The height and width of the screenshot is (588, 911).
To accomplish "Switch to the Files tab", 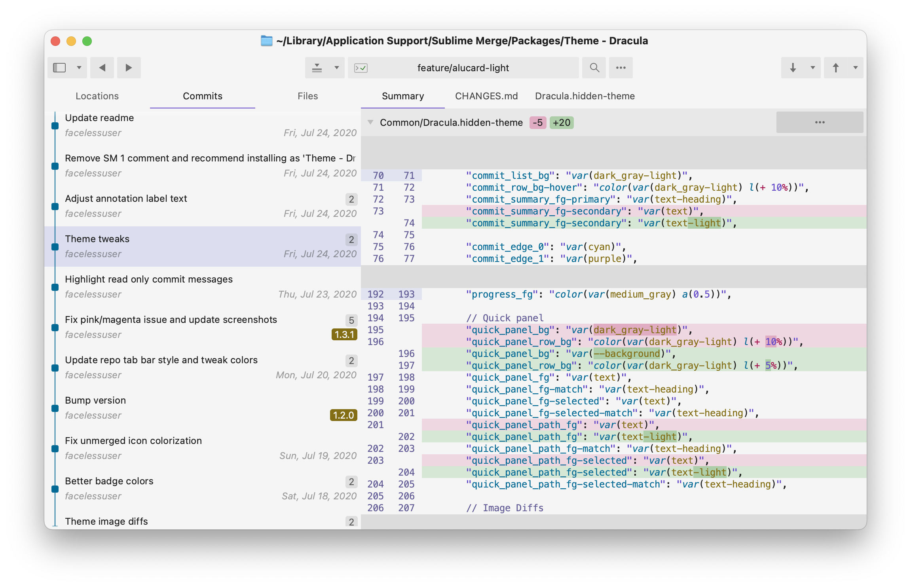I will click(307, 96).
